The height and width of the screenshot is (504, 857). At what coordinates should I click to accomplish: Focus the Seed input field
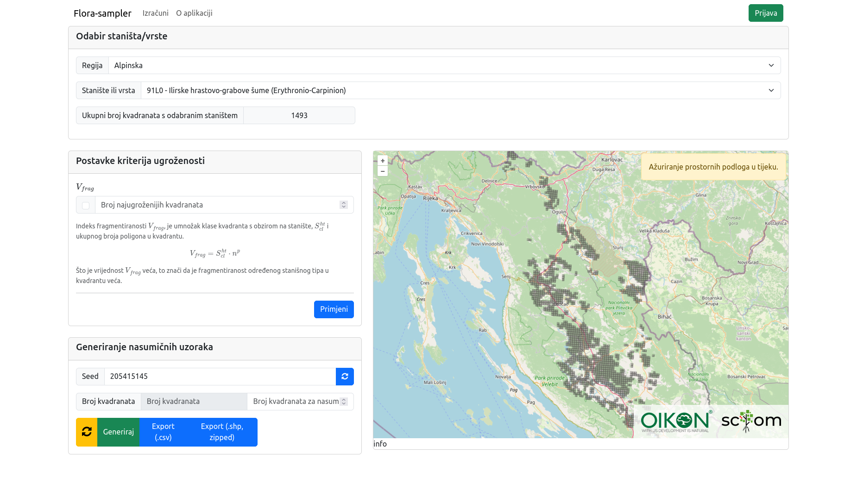(x=220, y=377)
